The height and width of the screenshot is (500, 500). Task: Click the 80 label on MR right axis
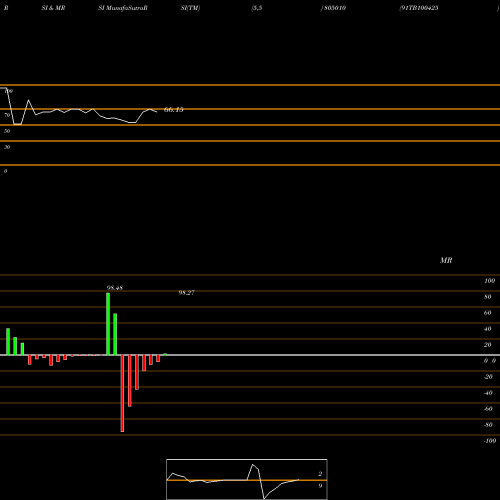(x=488, y=297)
